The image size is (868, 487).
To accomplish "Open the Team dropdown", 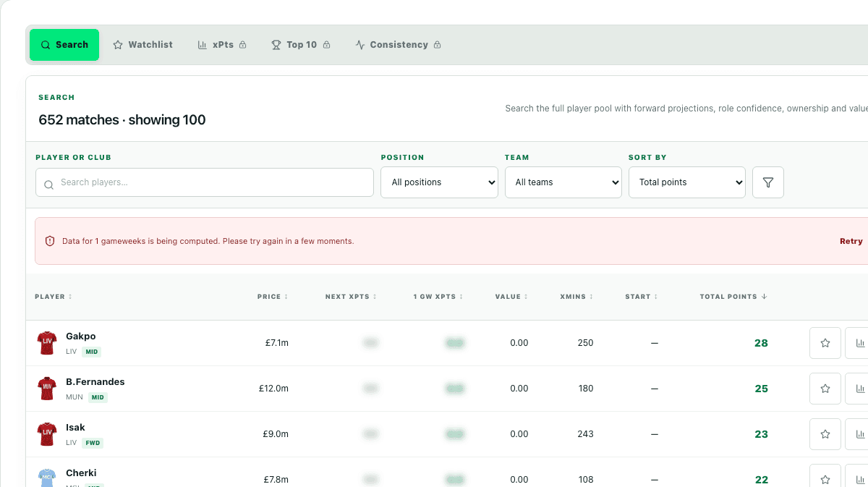I will click(x=563, y=182).
